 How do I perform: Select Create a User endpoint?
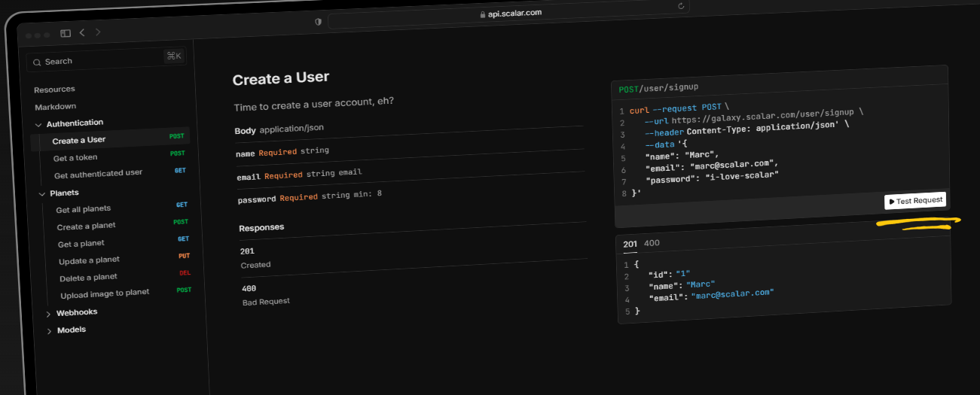[x=110, y=139]
